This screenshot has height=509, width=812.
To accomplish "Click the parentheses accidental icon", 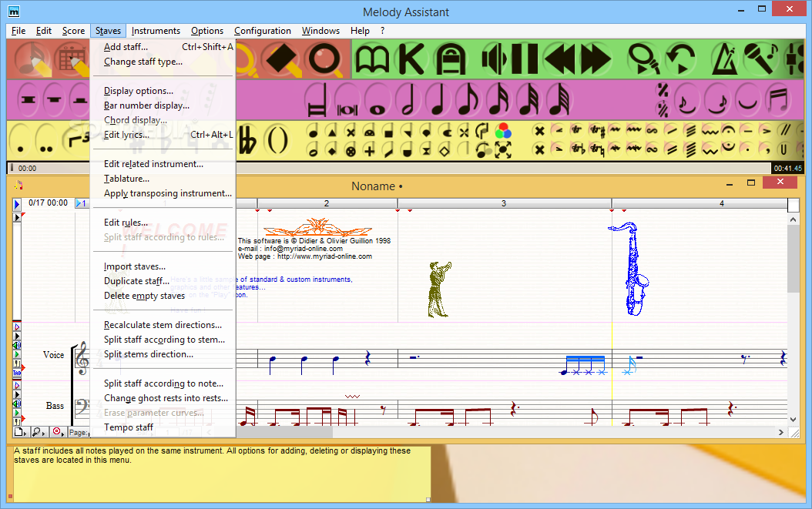I will point(277,140).
